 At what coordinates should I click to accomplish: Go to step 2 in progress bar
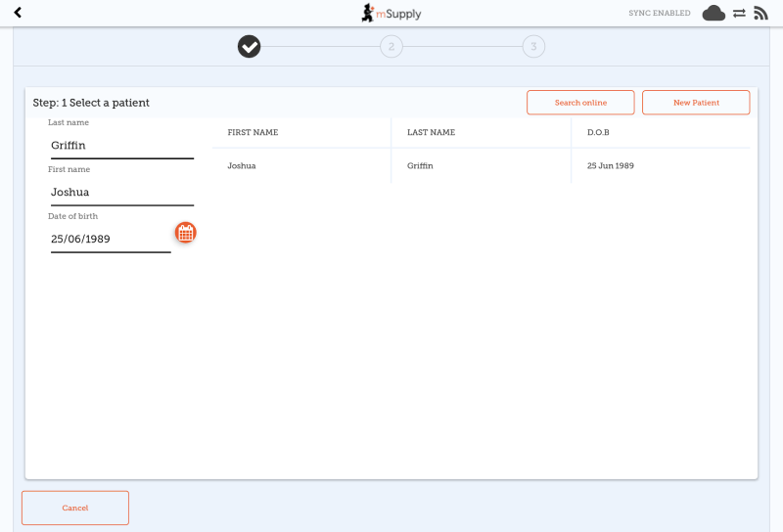[x=391, y=46]
